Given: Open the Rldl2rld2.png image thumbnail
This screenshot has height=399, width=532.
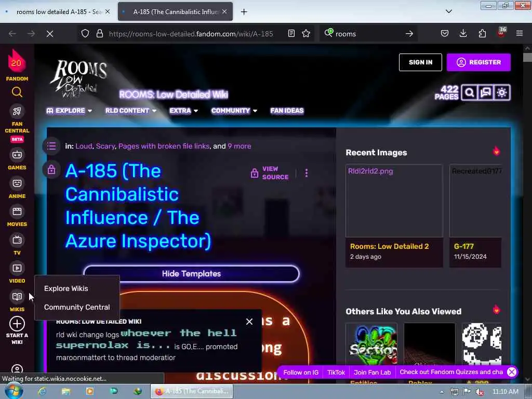Looking at the screenshot, I should (x=394, y=201).
